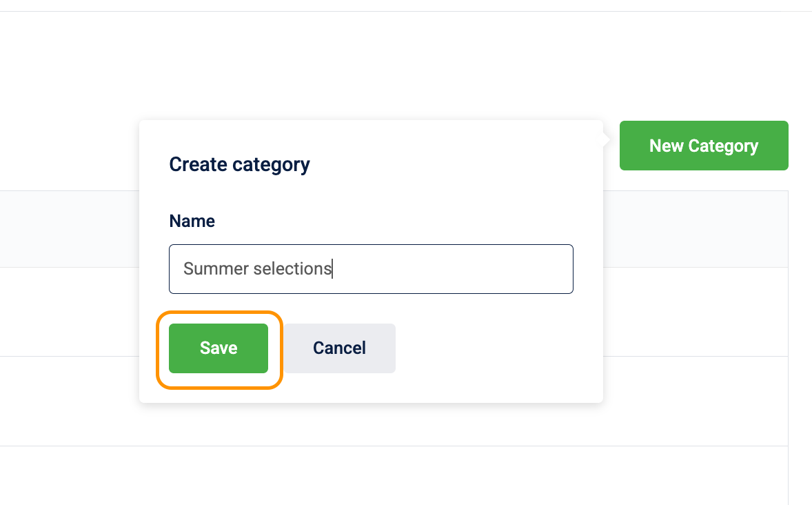Click the gray table header right of the dialog
Screen dimensions: 812x505
click(696, 229)
